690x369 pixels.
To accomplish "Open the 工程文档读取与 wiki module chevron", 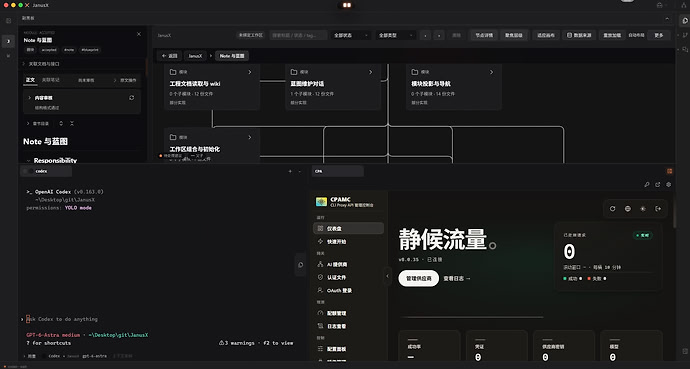I will [x=250, y=72].
